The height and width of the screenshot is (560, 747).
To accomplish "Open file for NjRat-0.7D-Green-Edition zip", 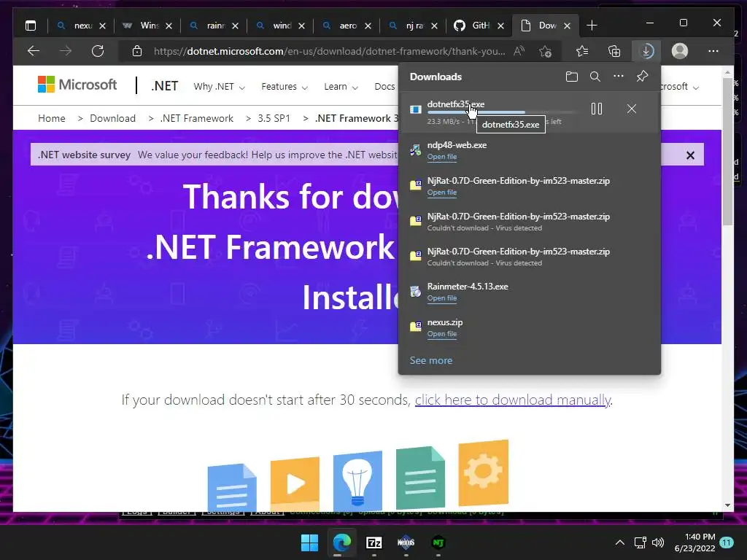I will click(x=441, y=192).
